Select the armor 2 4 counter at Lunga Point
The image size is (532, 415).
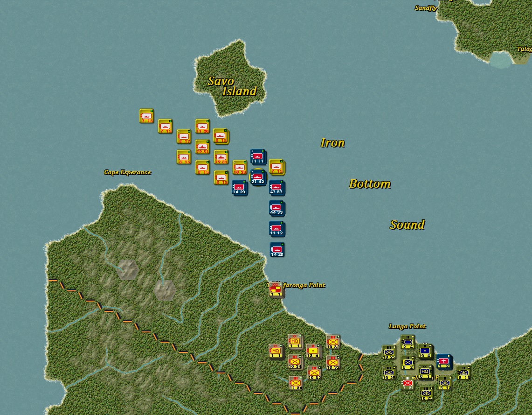coord(408,342)
